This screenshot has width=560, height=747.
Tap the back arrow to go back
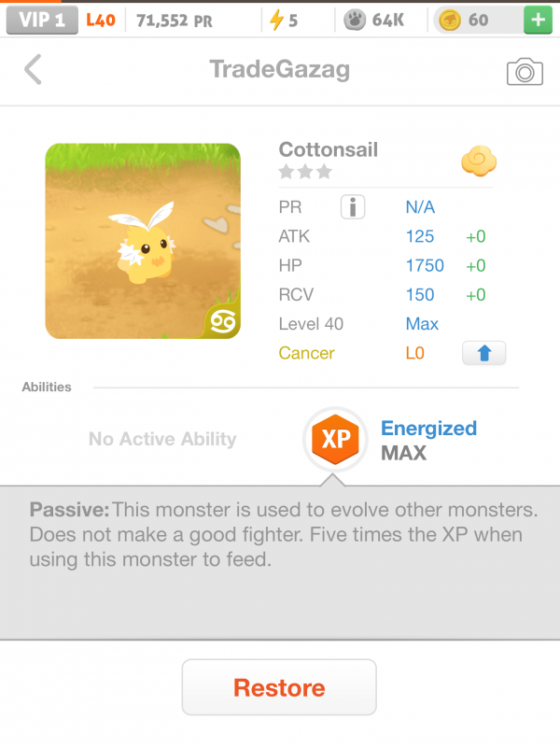coord(34,69)
